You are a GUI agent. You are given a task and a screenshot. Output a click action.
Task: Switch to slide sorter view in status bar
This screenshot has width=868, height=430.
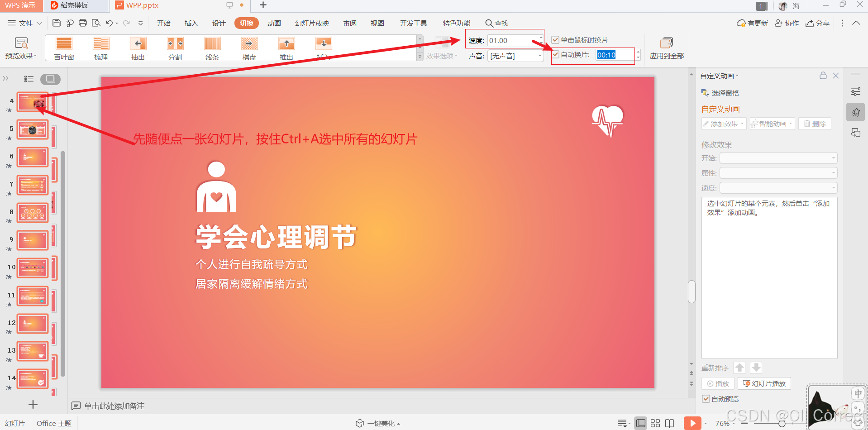tap(655, 423)
